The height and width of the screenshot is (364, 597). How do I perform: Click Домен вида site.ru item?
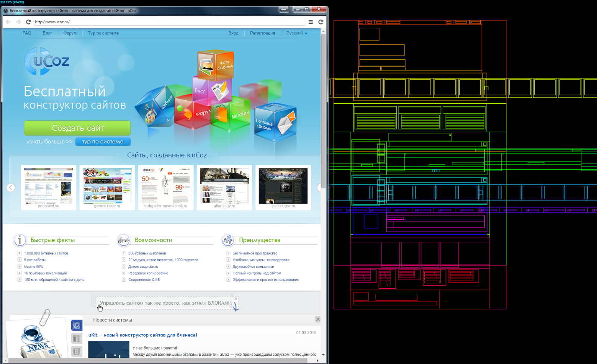click(x=143, y=267)
